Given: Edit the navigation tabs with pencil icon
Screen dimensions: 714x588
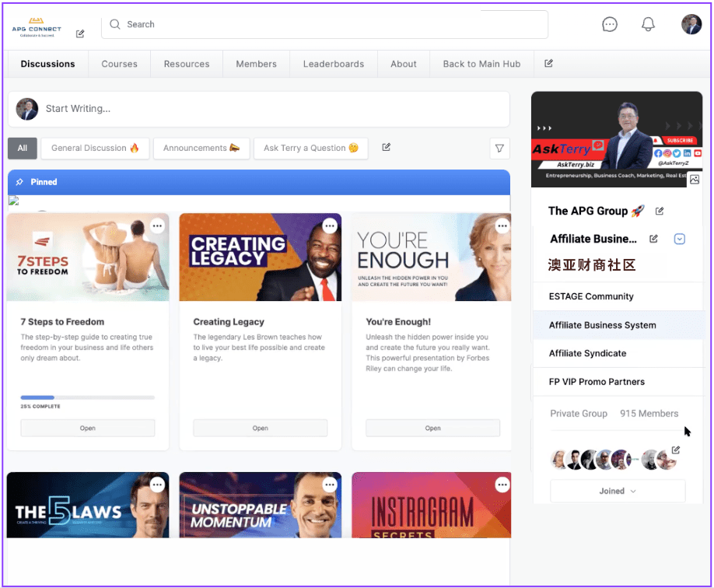Looking at the screenshot, I should tap(548, 63).
